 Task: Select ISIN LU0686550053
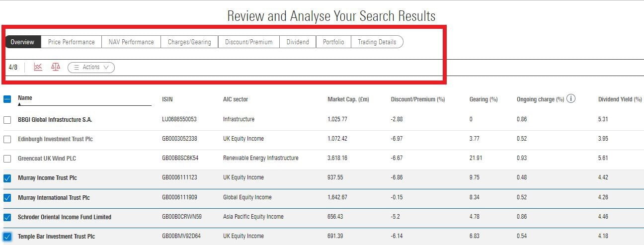point(179,119)
